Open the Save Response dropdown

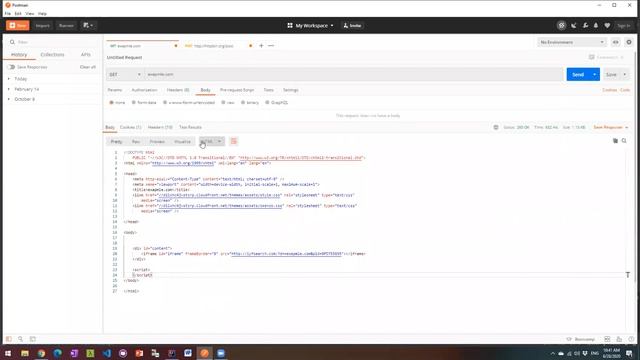tap(611, 127)
